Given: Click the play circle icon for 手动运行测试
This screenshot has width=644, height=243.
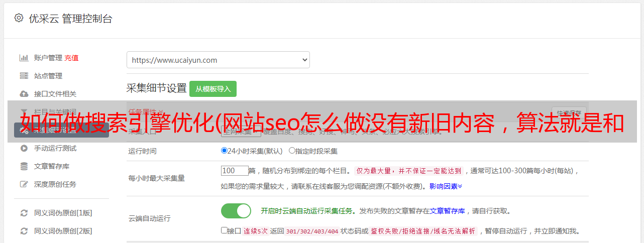Looking at the screenshot, I should (24, 148).
